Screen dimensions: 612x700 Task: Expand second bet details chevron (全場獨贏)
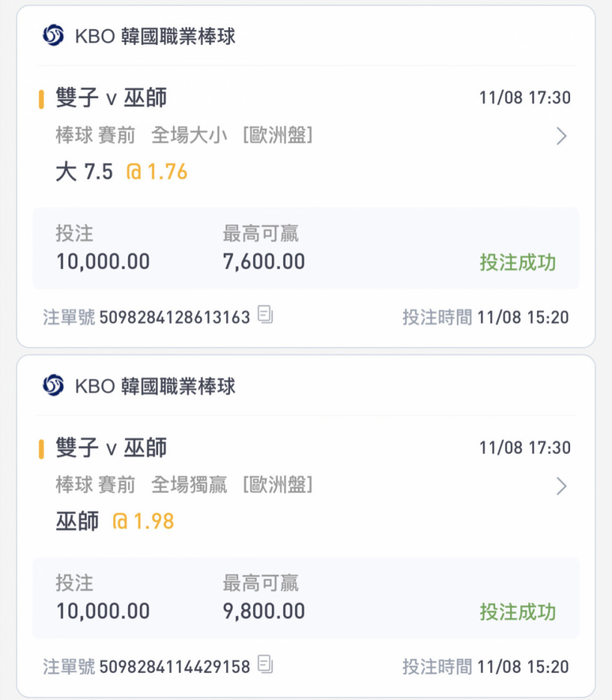(562, 486)
